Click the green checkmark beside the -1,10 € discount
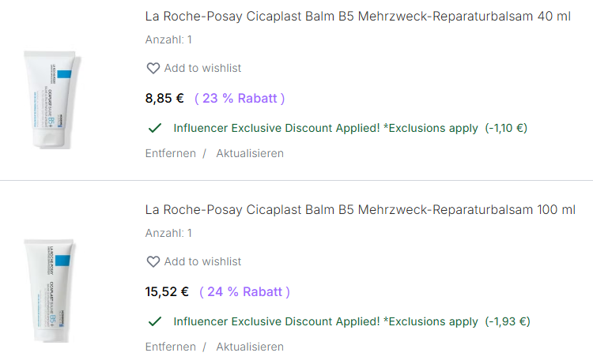The image size is (593, 364). 155,128
